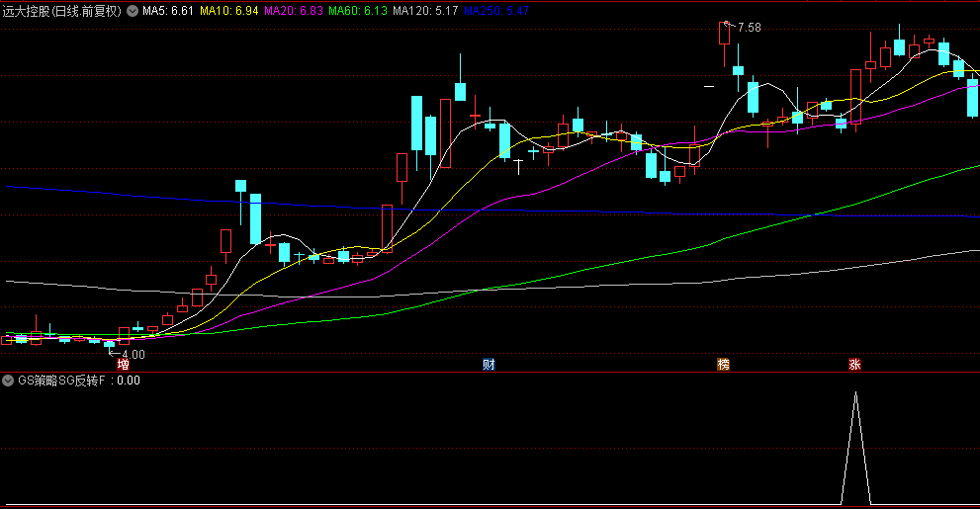This screenshot has height=509, width=980.
Task: Open the main chart indicator dropdown arrow
Action: point(133,11)
